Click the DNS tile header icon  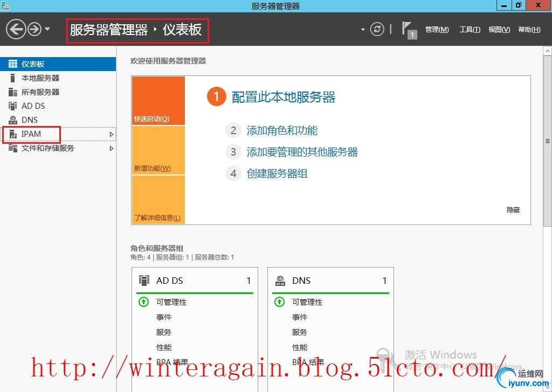click(x=280, y=280)
